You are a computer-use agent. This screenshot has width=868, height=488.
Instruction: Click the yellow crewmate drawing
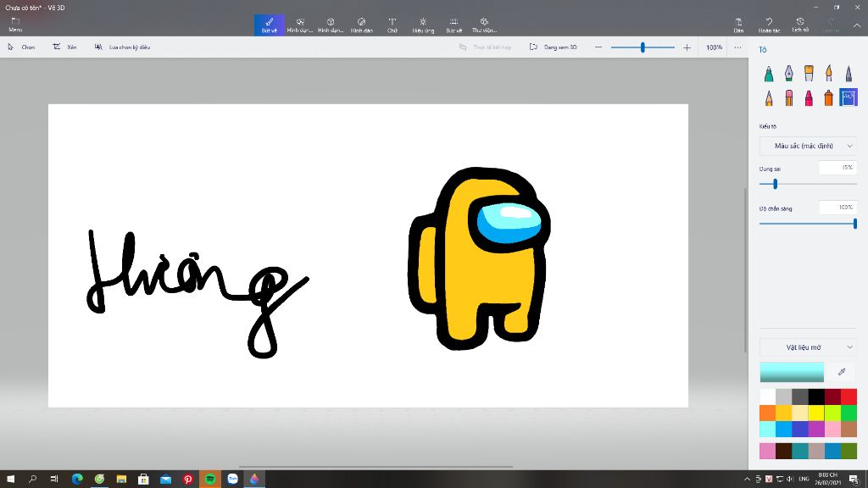tap(480, 258)
